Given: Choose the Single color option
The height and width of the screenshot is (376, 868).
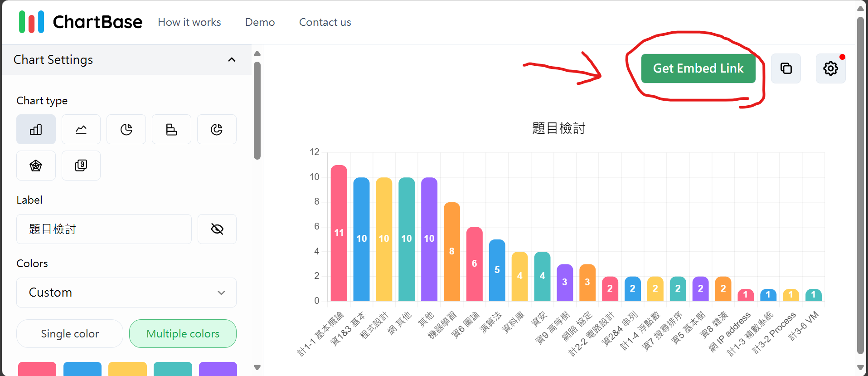Looking at the screenshot, I should click(70, 334).
